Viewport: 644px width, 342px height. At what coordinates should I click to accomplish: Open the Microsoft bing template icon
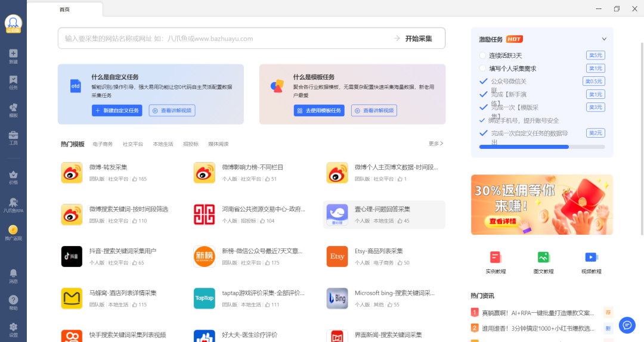click(337, 298)
